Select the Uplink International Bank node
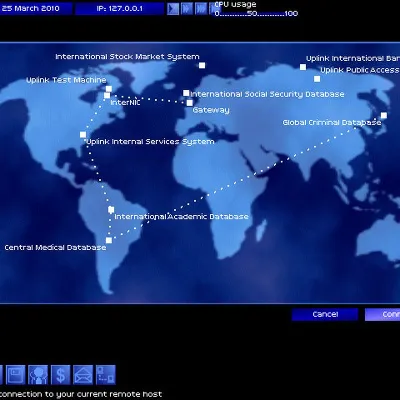This screenshot has height=400, width=400. (303, 67)
